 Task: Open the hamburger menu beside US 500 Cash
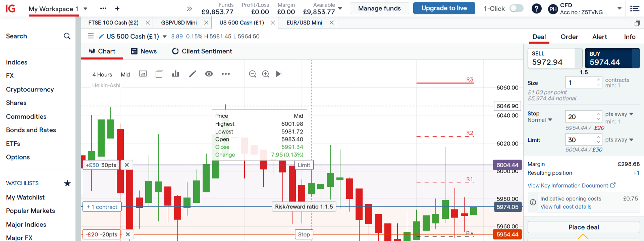(91, 36)
